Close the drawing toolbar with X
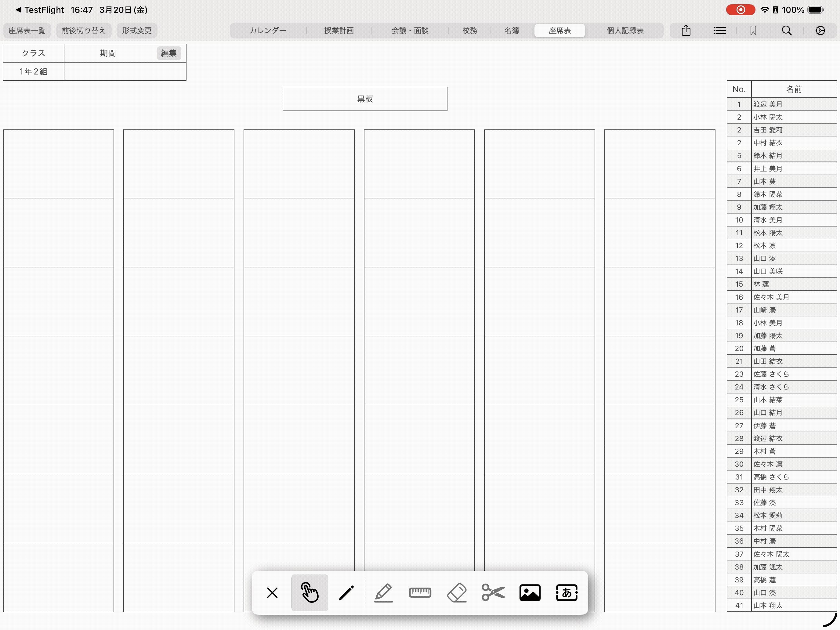Screen dimensions: 840x630 click(x=272, y=592)
